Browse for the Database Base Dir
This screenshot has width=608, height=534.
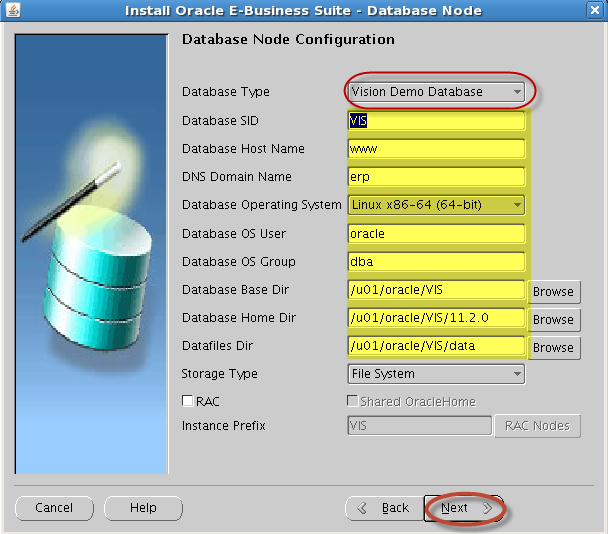pos(553,291)
